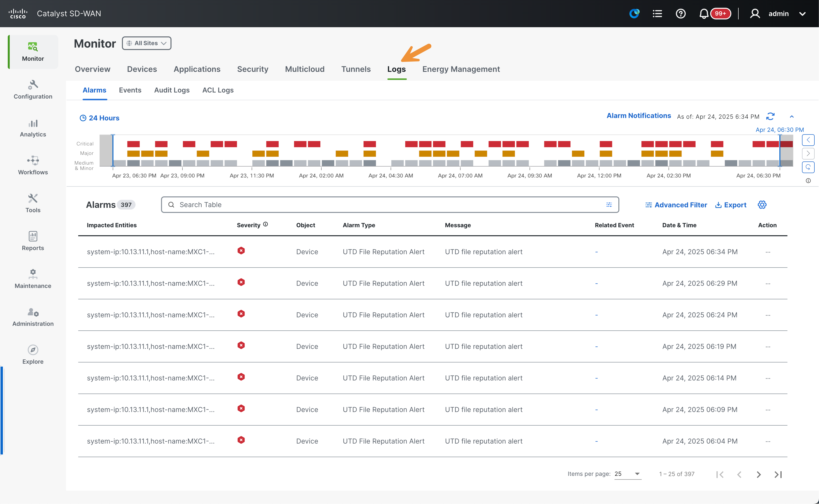
Task: Shift the alarm timeline forward with right arrow
Action: [808, 153]
